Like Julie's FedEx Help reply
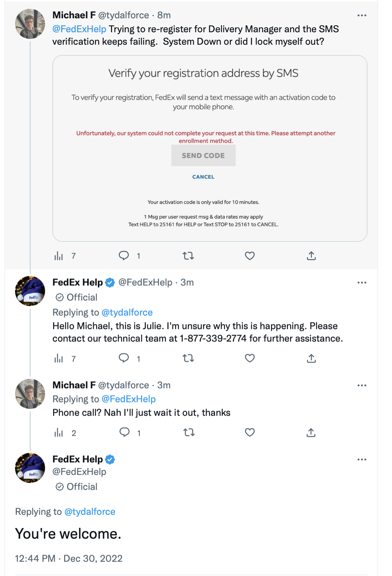Viewport: 392px width, 576px height. (x=249, y=358)
